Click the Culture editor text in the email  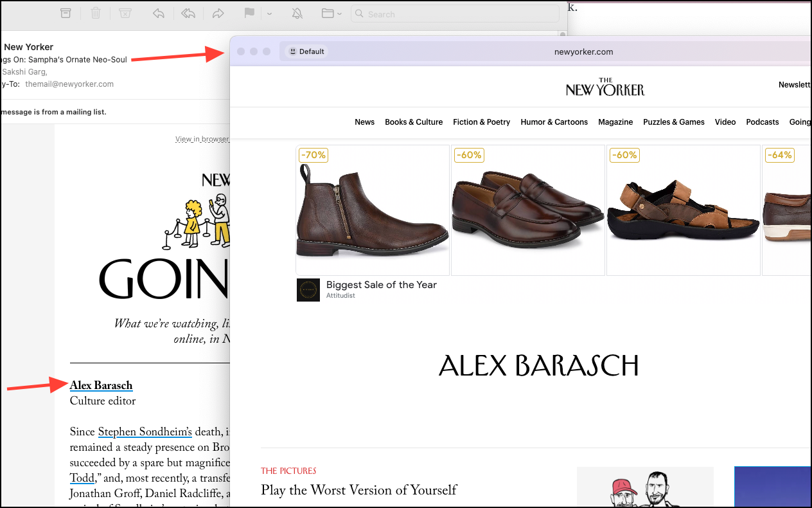pos(103,401)
